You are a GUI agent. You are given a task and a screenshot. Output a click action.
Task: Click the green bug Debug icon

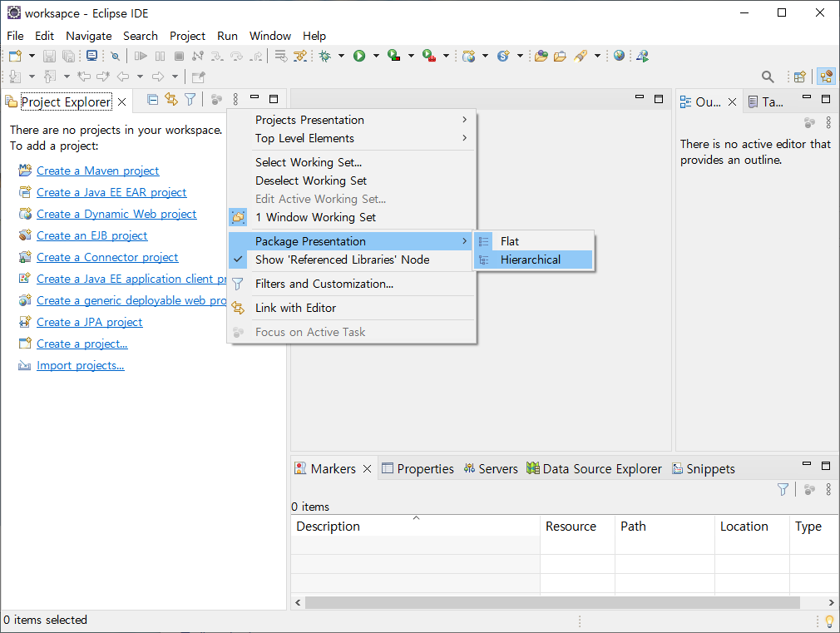point(324,56)
